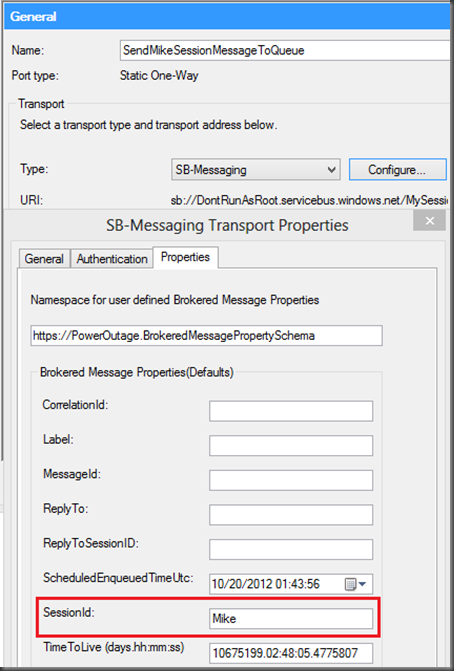Click the Brokered Message namespace field
This screenshot has width=454, height=671.
(206, 336)
